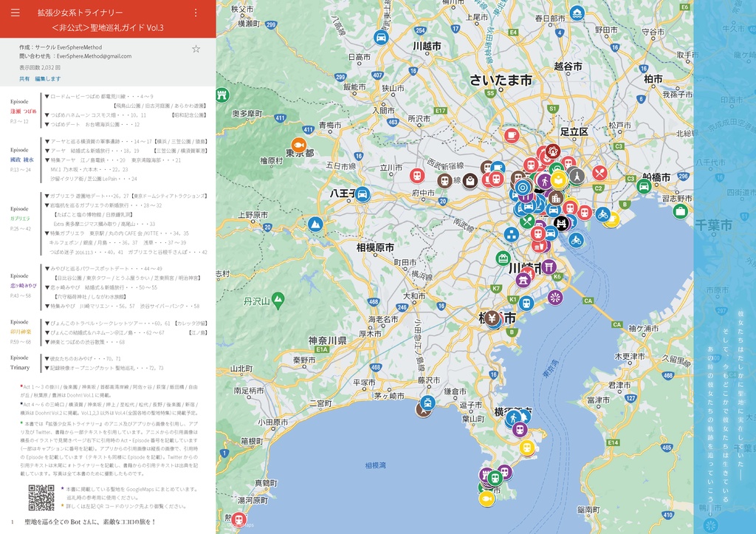Screen dimensions: 756x534
Task: Open the three-dot options menu
Action: point(195,13)
